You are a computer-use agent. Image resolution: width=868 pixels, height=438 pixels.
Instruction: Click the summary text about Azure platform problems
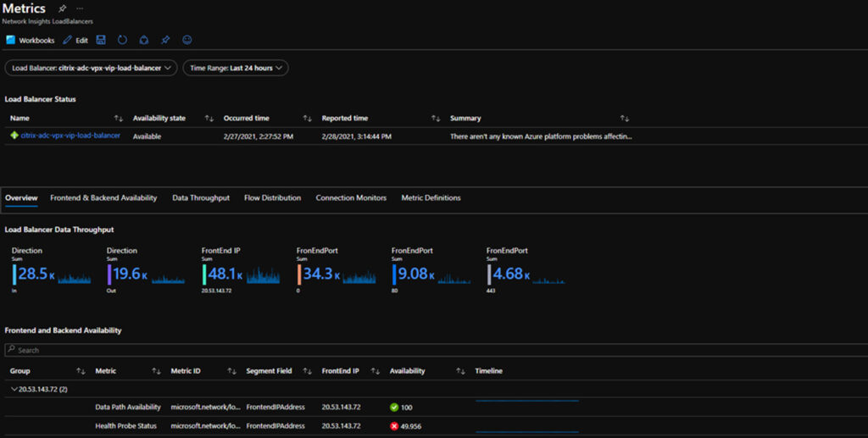point(541,136)
